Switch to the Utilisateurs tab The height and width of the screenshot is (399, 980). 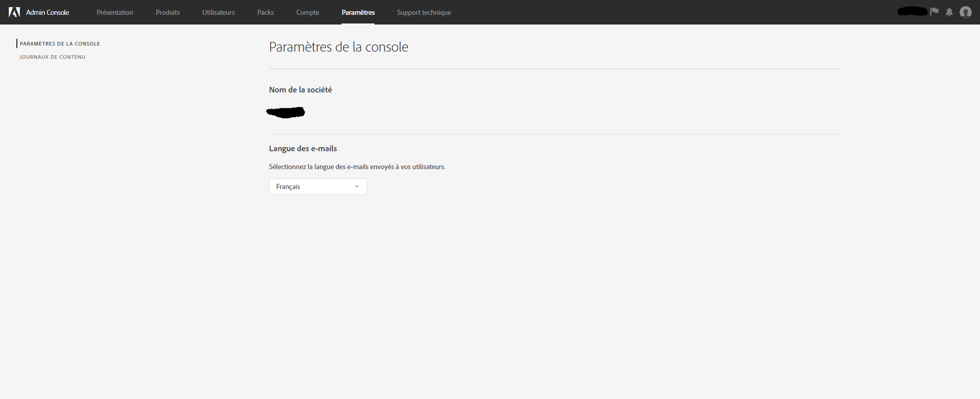click(218, 12)
